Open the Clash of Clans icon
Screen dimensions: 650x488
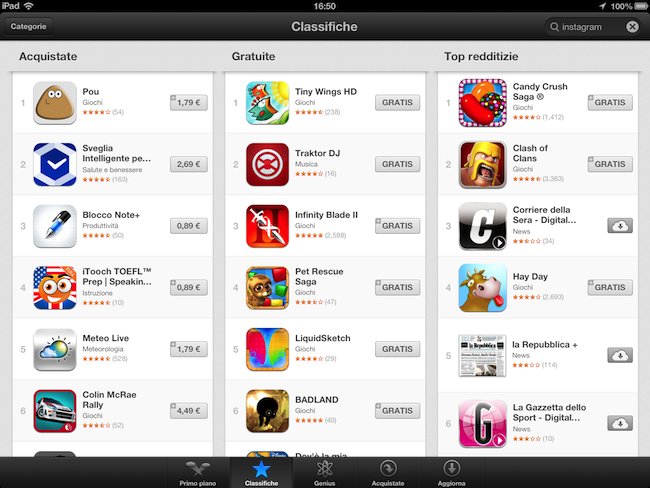coord(483,165)
